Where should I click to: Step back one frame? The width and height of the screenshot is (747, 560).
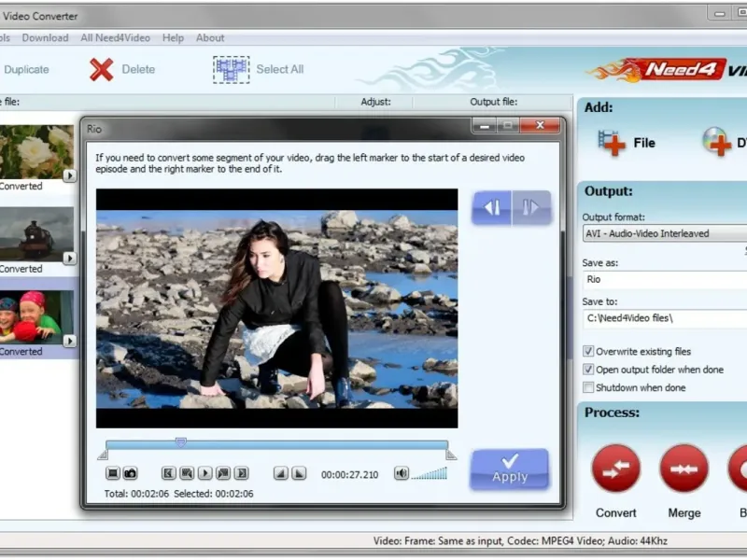187,473
